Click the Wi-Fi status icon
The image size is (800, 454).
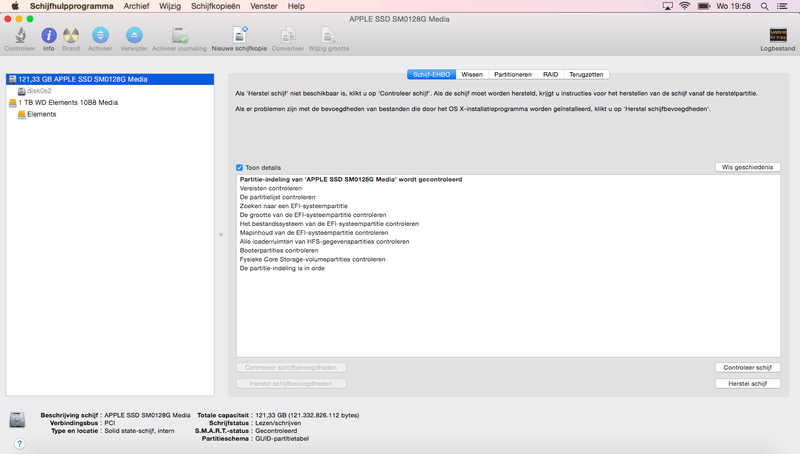pyautogui.click(x=685, y=6)
